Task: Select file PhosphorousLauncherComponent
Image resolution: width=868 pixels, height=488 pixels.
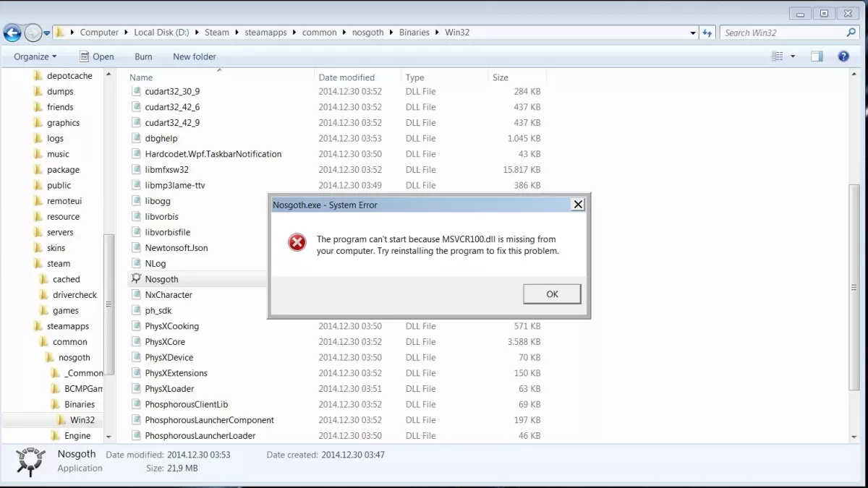Action: 210,420
